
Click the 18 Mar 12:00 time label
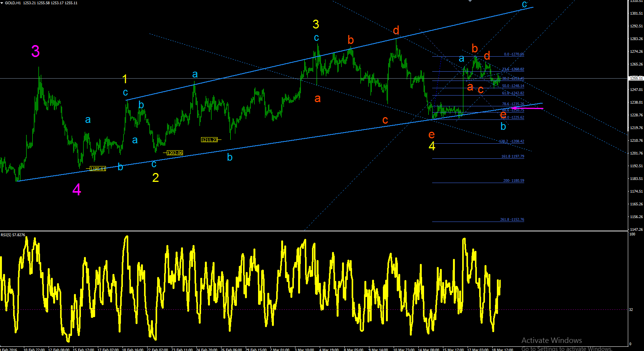(x=502, y=349)
